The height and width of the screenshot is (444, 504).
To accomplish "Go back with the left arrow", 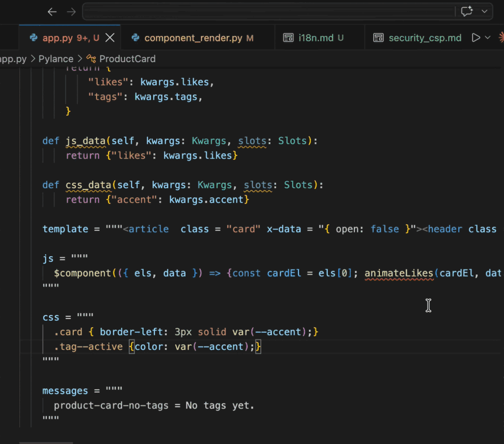I will [52, 12].
